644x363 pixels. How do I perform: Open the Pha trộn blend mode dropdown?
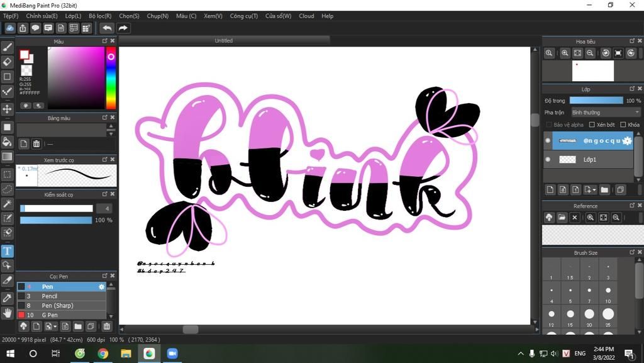click(606, 112)
